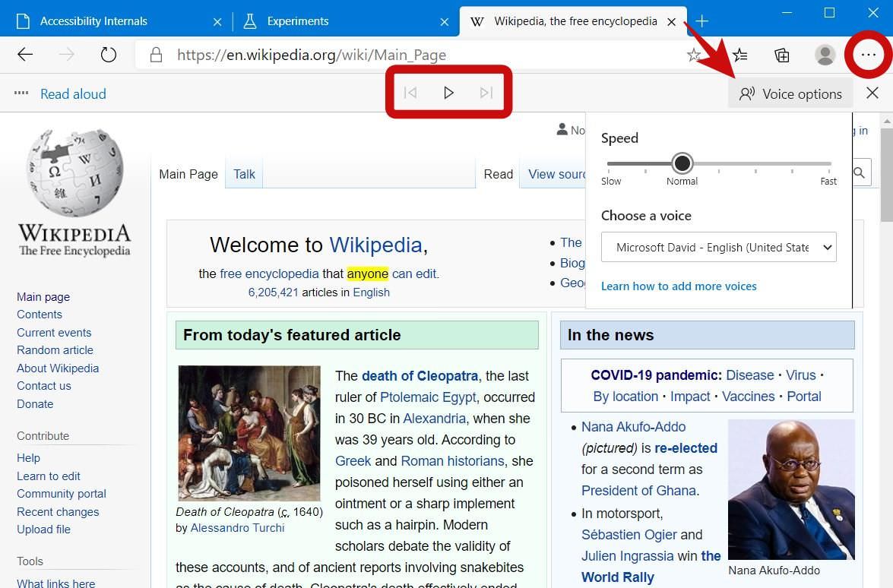
Task: Close the Read aloud toolbar
Action: [x=872, y=93]
